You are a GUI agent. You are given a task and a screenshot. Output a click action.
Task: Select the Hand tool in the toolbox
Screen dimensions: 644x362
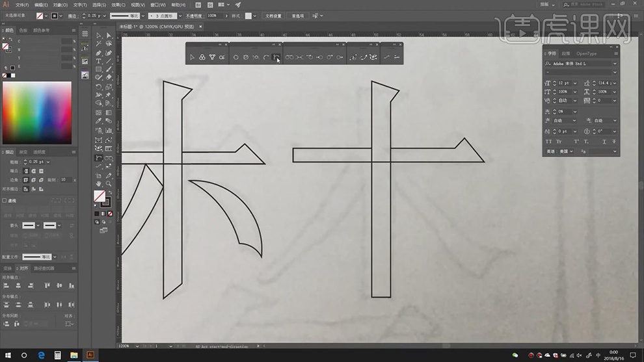tap(99, 184)
